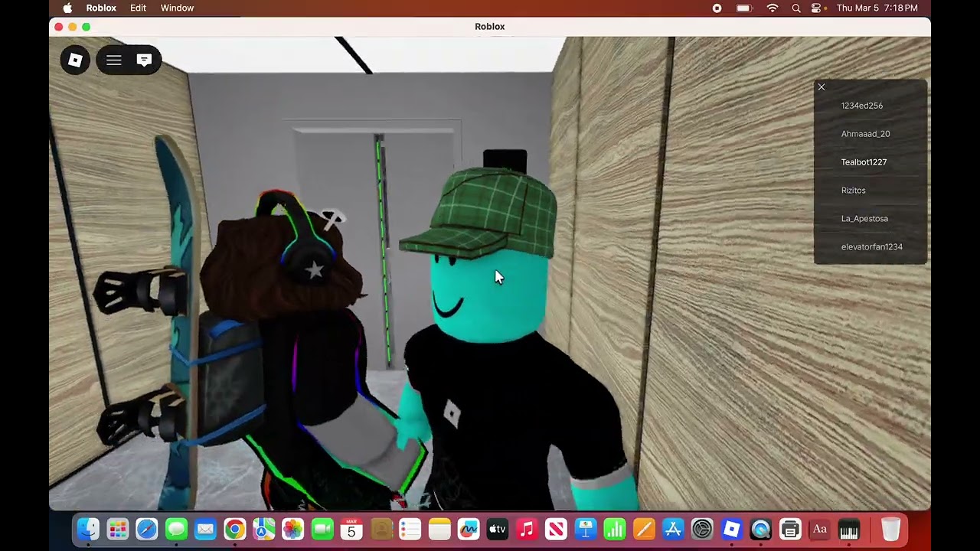
Task: Open the Edit menu
Action: pyautogui.click(x=138, y=8)
